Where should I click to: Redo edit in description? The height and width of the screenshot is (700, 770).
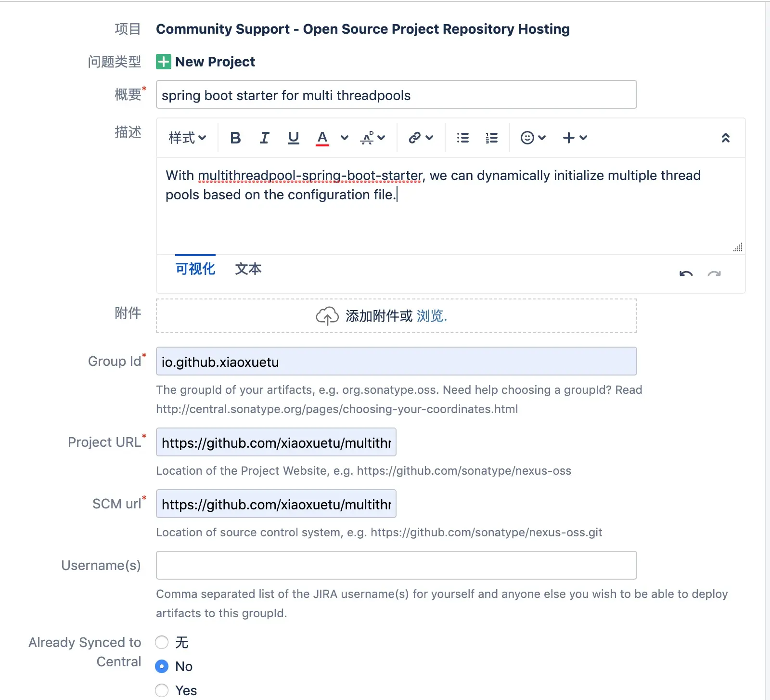[714, 274]
